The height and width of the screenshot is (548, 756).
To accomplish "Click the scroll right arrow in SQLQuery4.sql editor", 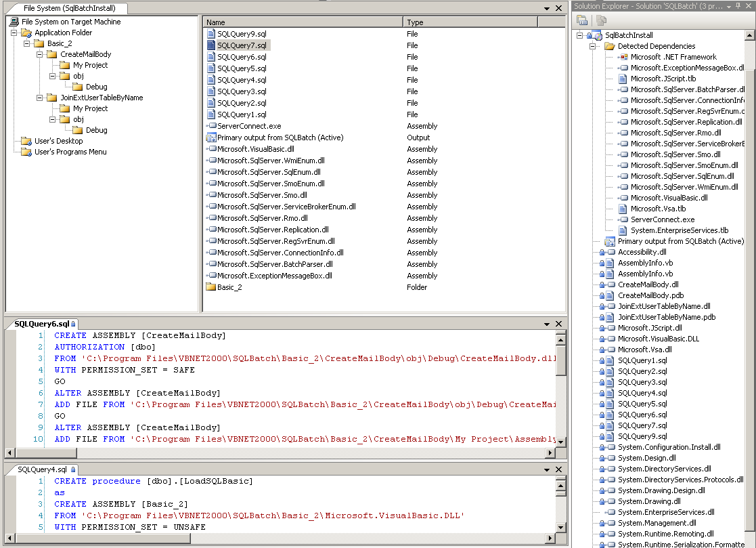I will tap(550, 539).
